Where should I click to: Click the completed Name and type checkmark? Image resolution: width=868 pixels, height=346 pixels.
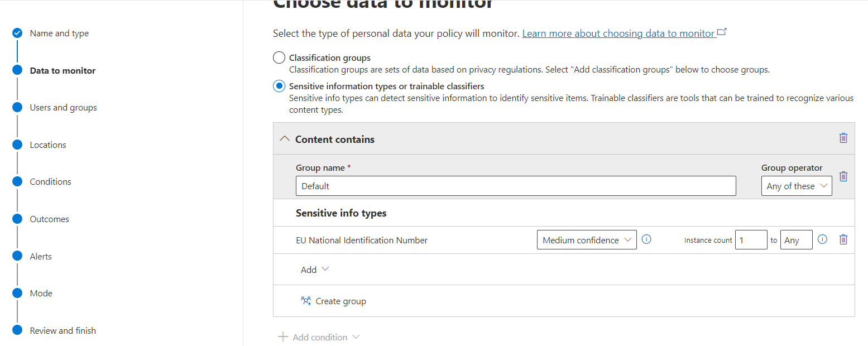click(17, 33)
